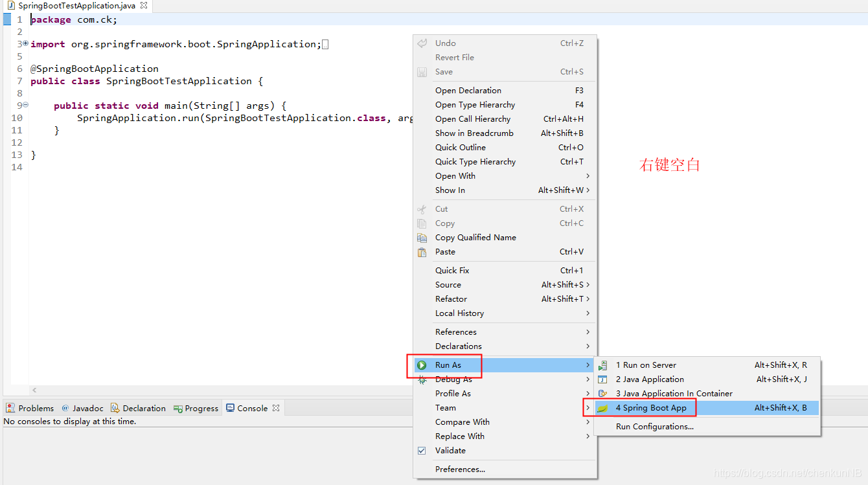Click line number 13 in the gutter

pyautogui.click(x=17, y=155)
